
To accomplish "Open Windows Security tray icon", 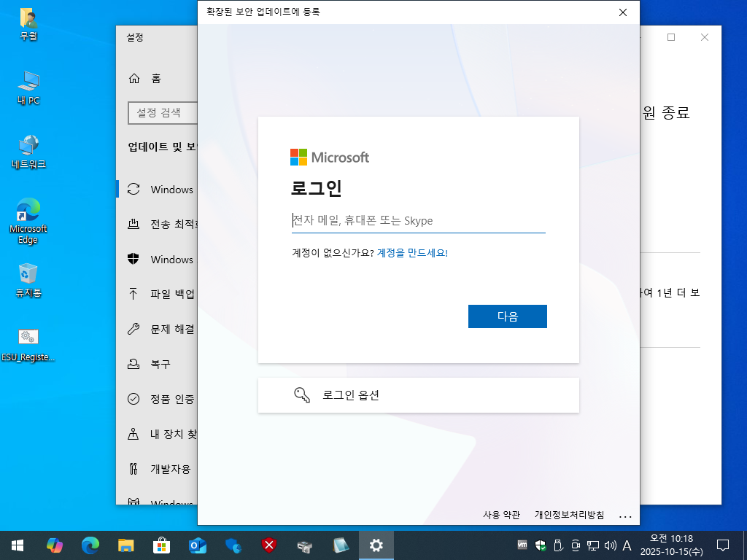I will (541, 545).
